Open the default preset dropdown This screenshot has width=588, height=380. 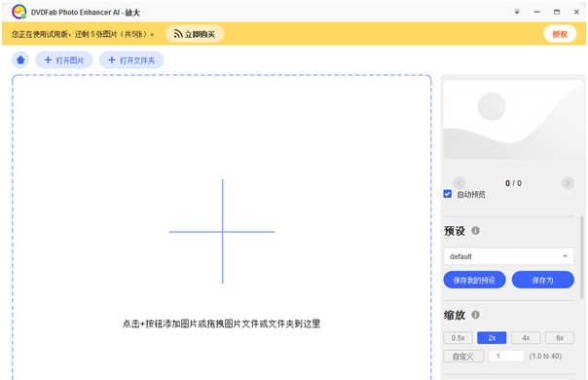pyautogui.click(x=508, y=256)
